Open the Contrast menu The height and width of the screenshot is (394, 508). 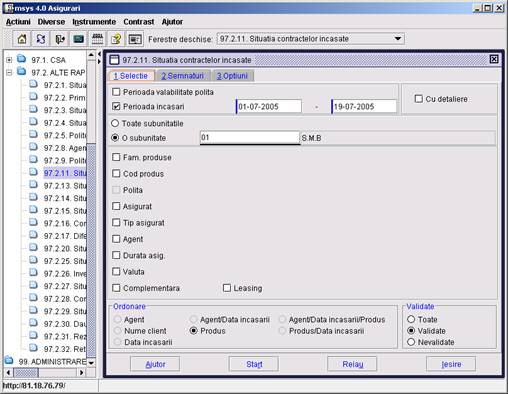point(139,22)
